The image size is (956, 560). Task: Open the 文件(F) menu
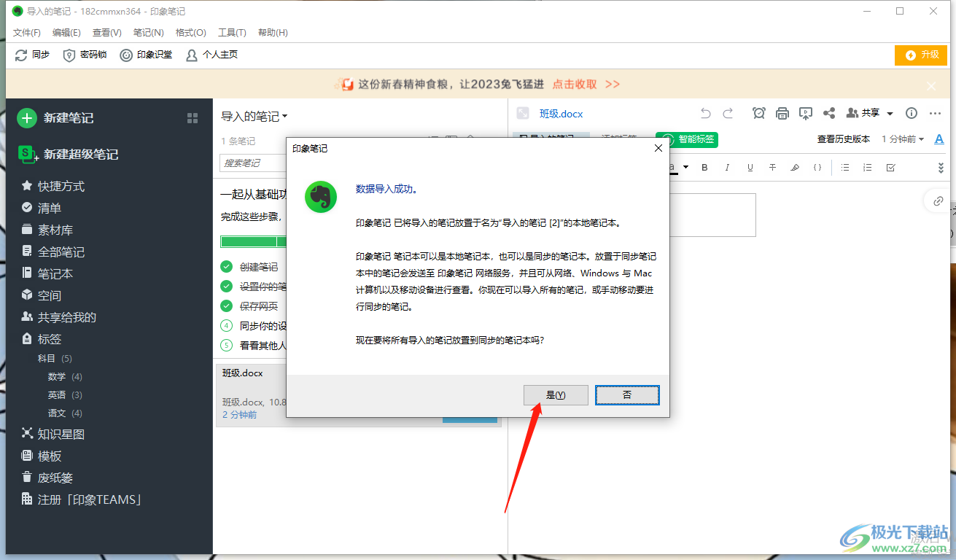pos(27,33)
